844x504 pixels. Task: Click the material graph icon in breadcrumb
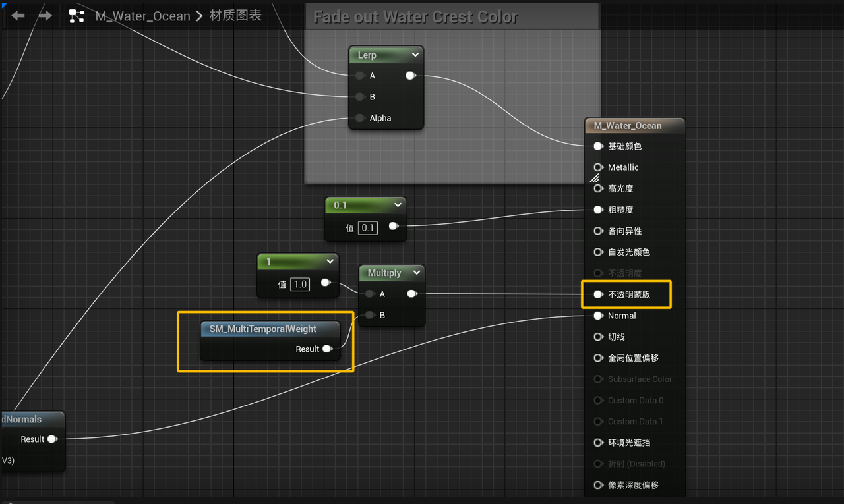pos(76,16)
